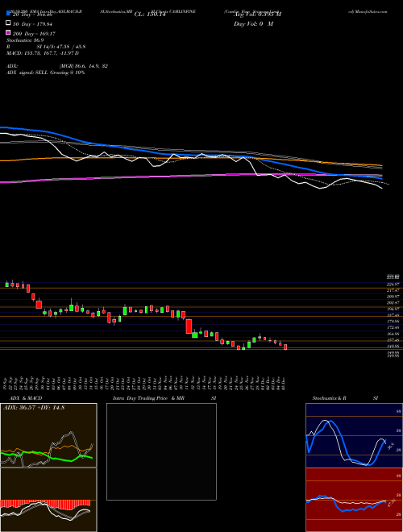
Task: Click the magenta 200 Day EMA legend swatch
Action: point(8,33)
